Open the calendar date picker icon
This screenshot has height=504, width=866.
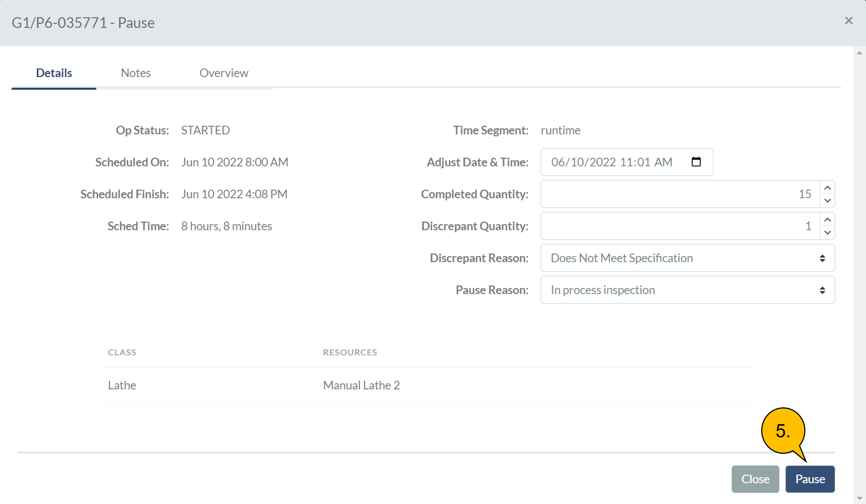[696, 161]
